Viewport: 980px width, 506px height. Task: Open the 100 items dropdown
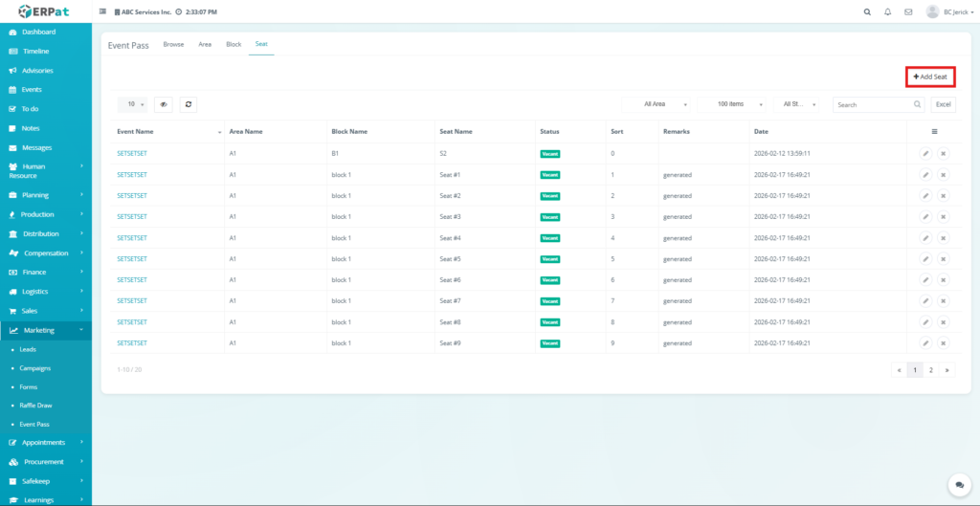tap(732, 104)
